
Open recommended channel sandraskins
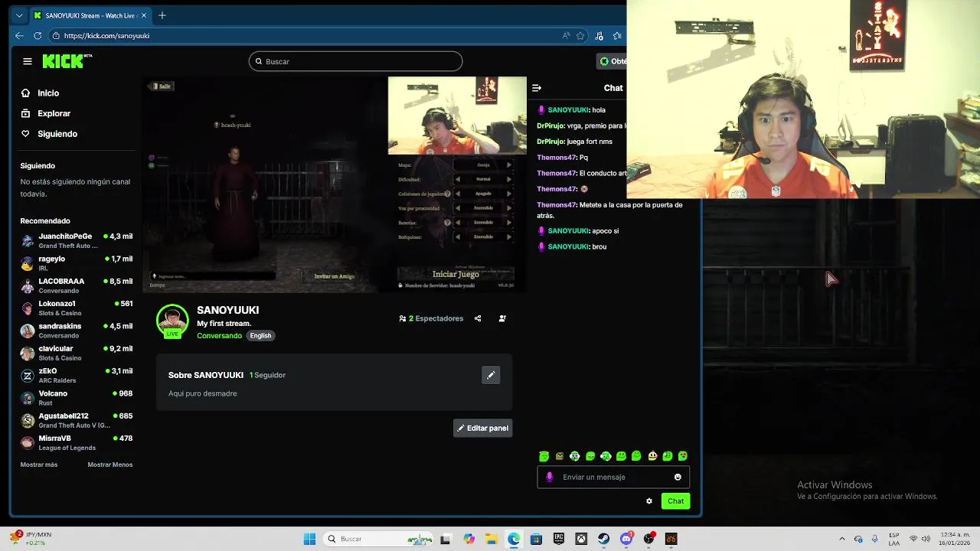tap(77, 331)
